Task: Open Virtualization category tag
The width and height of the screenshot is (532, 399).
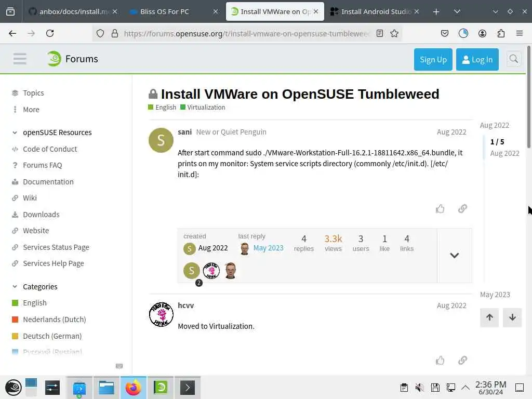Action: pyautogui.click(x=203, y=107)
